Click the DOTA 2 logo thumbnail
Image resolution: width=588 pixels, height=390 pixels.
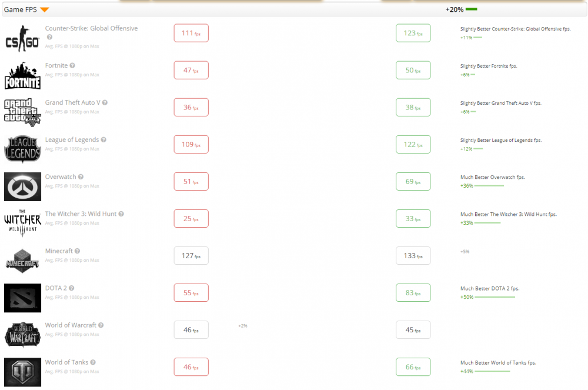22,298
